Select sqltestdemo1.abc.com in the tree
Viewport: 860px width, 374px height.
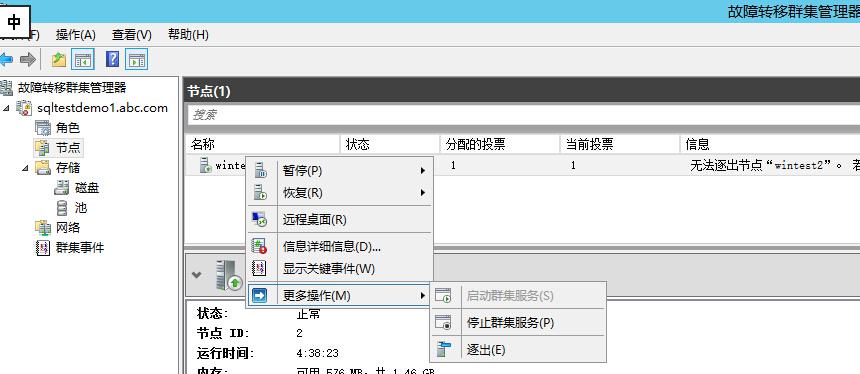pyautogui.click(x=103, y=107)
